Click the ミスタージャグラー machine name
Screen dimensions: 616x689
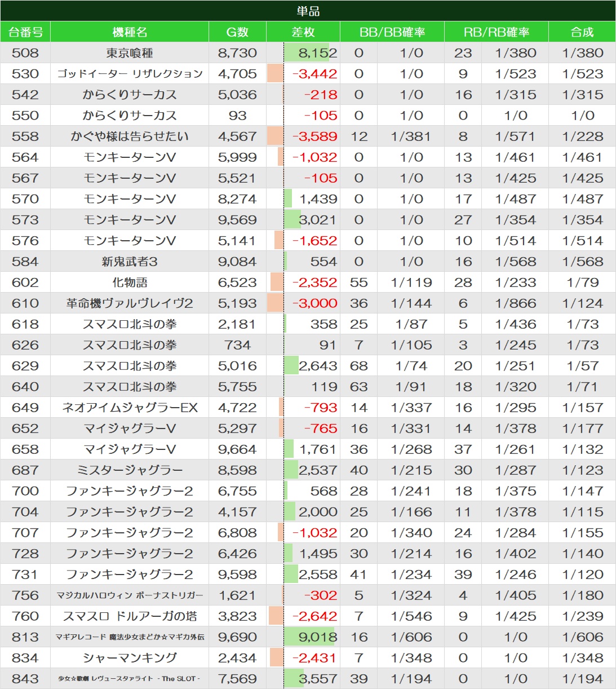pos(130,470)
